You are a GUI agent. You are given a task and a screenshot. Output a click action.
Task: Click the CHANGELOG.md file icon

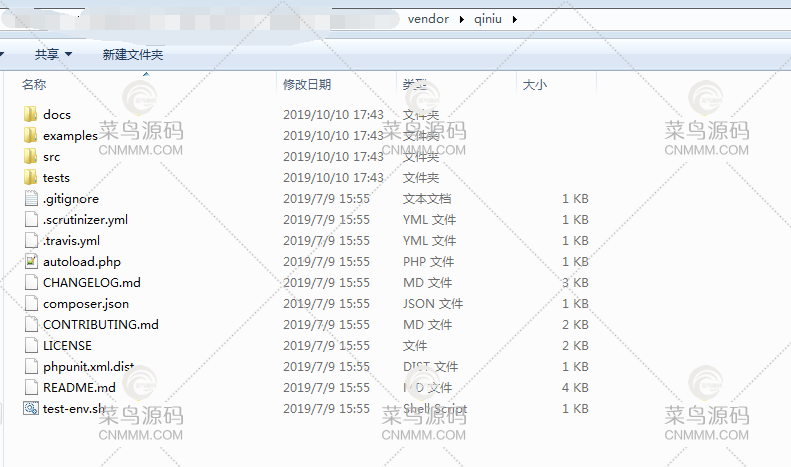coord(31,282)
